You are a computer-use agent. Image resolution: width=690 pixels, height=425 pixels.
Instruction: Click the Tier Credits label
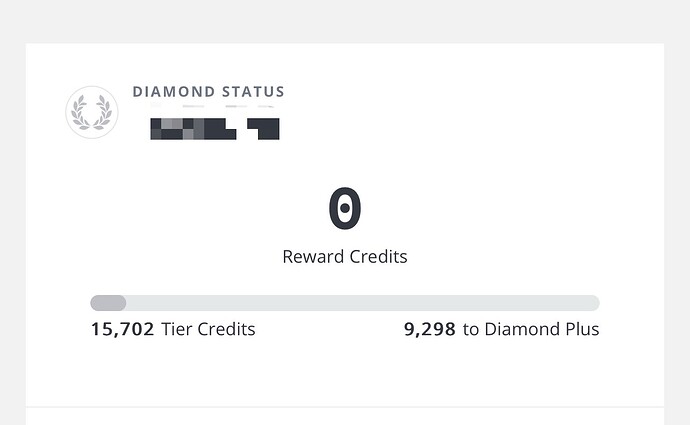pos(208,329)
